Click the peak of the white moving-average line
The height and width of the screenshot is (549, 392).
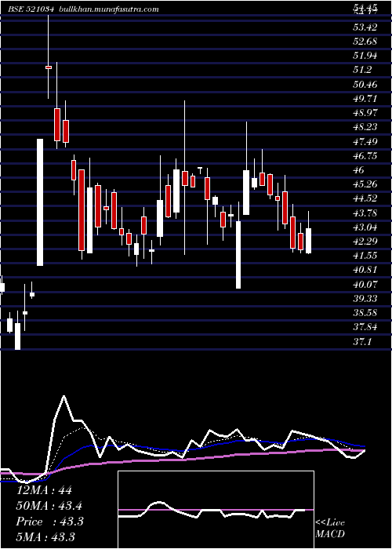pos(64,397)
